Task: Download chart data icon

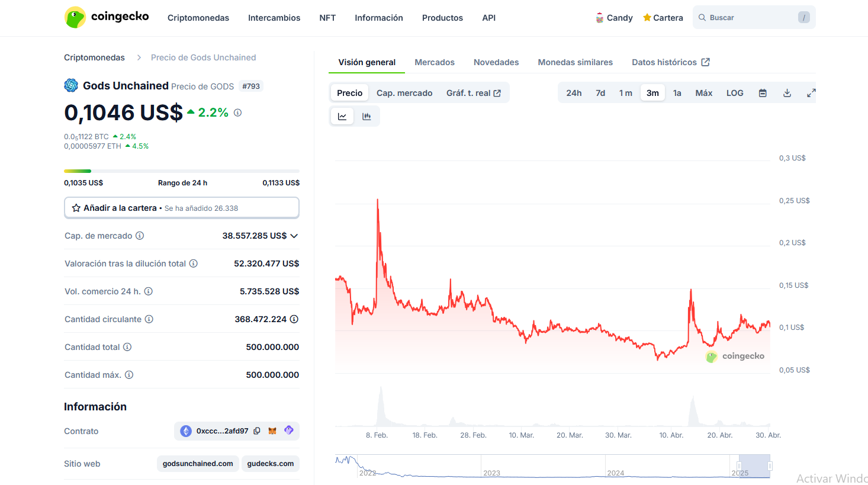Action: tap(787, 93)
